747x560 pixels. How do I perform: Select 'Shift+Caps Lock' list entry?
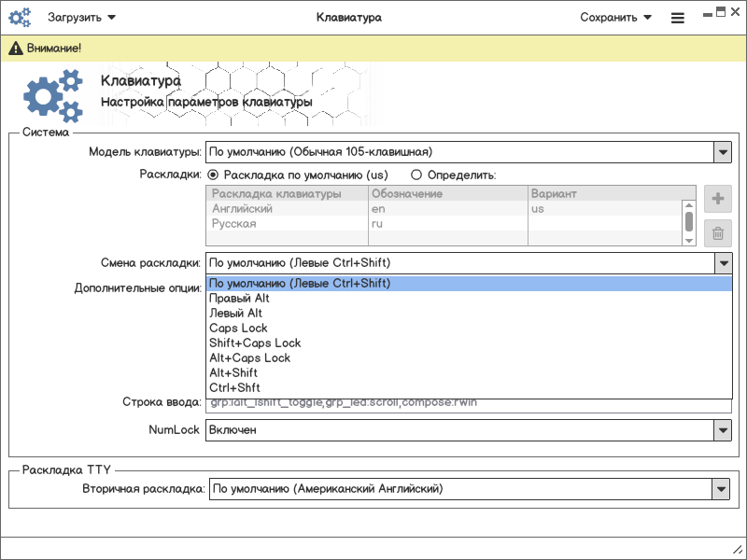coord(255,343)
